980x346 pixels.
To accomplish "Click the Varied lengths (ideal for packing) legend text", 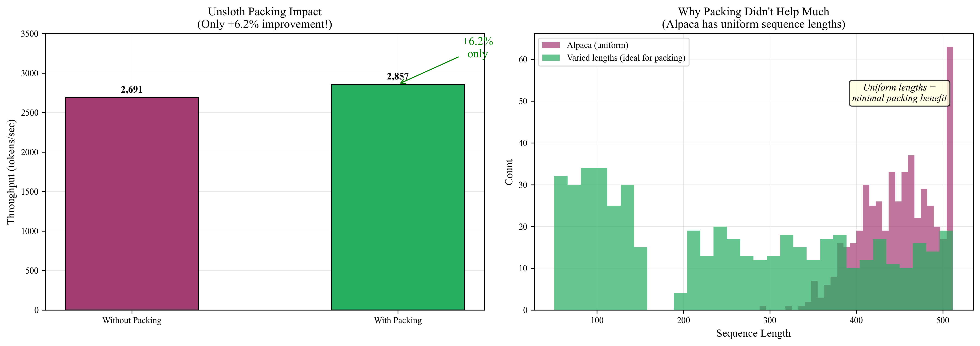I will click(626, 58).
